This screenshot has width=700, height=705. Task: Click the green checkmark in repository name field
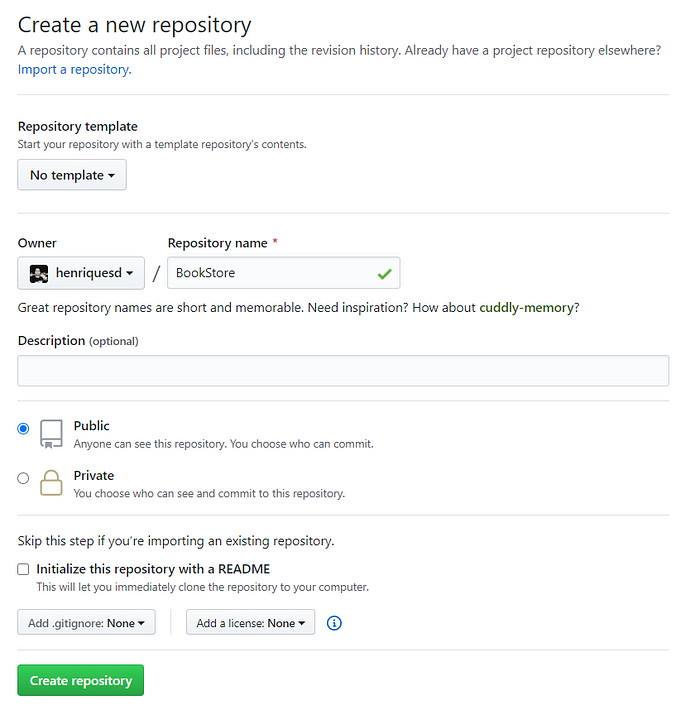click(384, 273)
